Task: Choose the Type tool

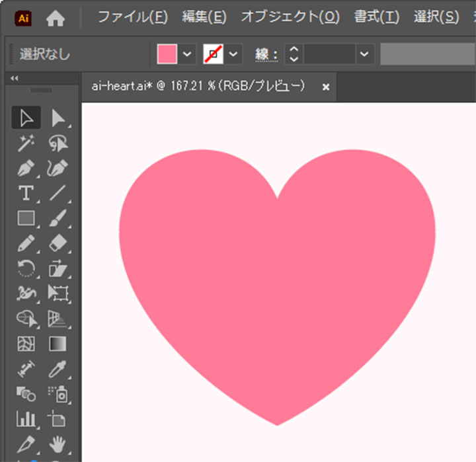Action: click(x=26, y=193)
